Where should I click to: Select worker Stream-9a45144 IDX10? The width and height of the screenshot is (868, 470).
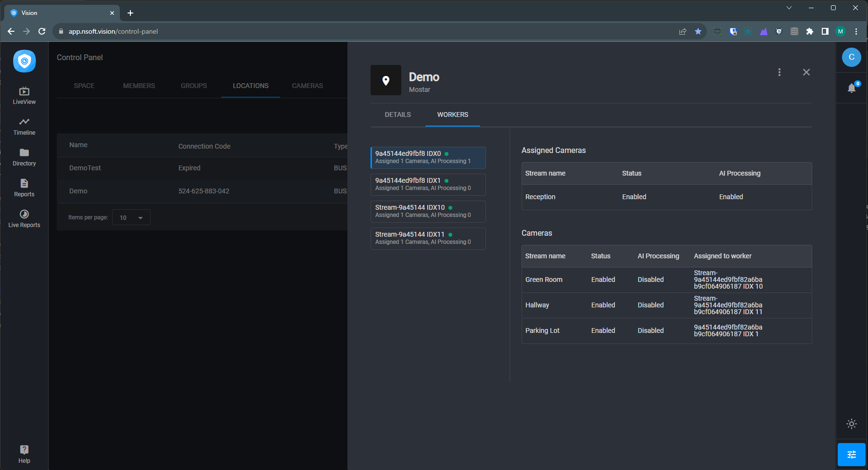tap(428, 211)
